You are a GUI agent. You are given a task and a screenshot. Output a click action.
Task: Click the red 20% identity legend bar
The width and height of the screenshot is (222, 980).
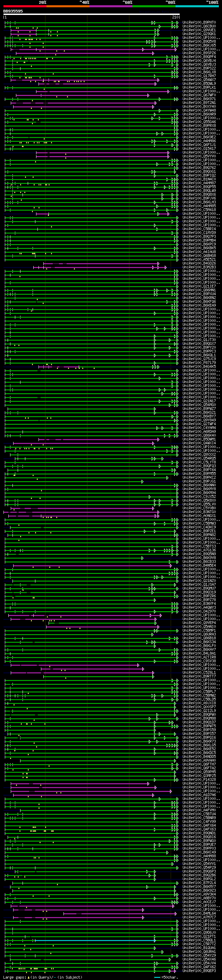[25, 6]
